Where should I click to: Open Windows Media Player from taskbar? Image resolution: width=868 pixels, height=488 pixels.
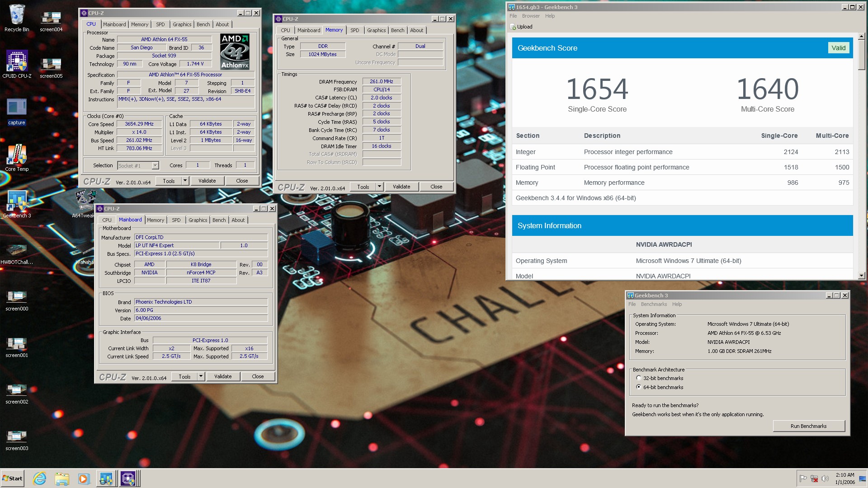click(x=84, y=479)
